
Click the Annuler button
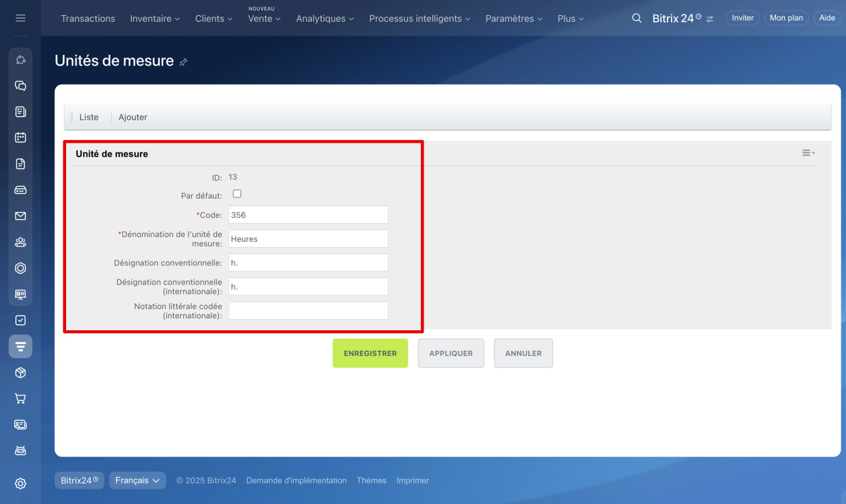523,353
